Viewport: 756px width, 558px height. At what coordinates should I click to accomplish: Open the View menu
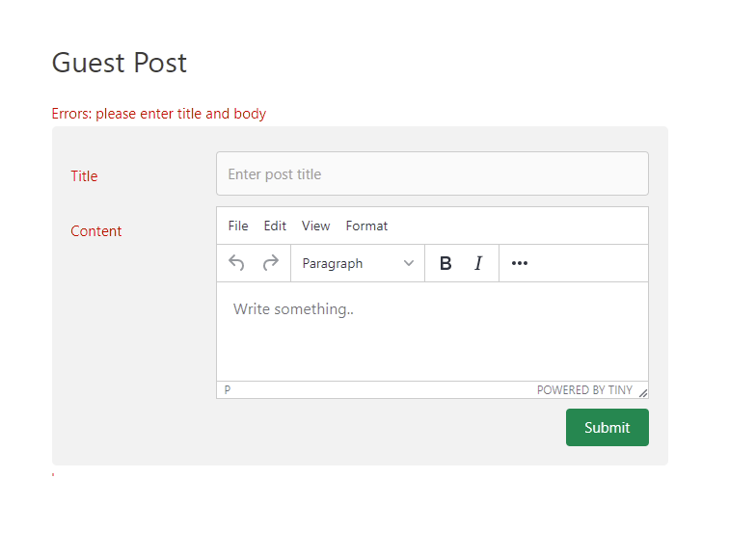[x=316, y=226]
